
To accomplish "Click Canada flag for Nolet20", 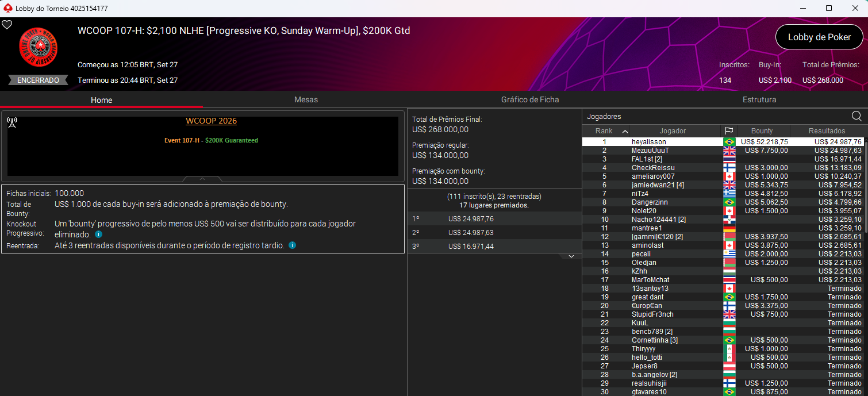I will [729, 210].
